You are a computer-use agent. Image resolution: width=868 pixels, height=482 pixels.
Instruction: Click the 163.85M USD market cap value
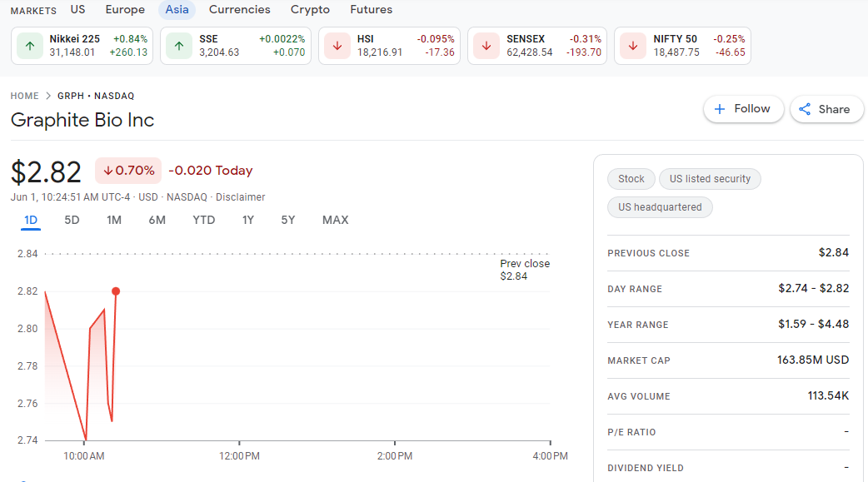click(x=813, y=360)
